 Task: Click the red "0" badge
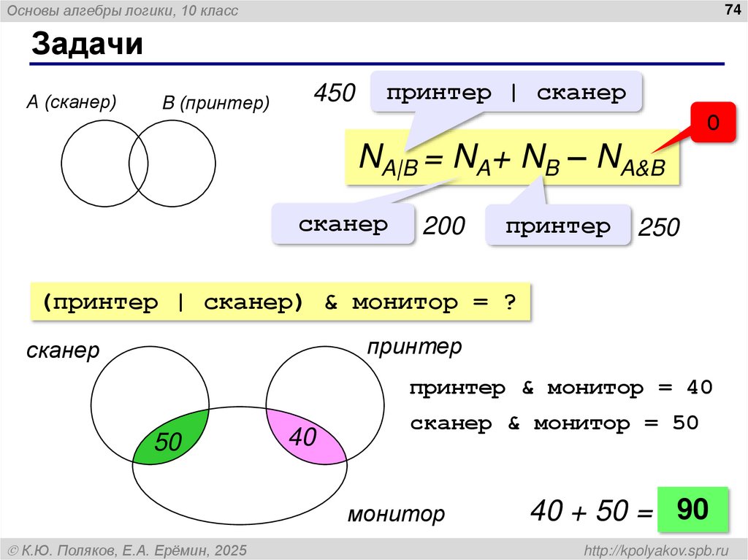714,123
